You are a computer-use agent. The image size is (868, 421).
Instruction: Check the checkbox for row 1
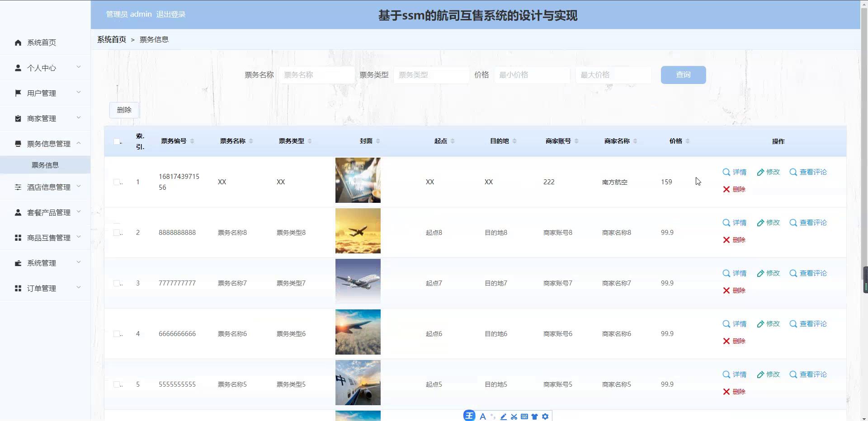click(117, 182)
